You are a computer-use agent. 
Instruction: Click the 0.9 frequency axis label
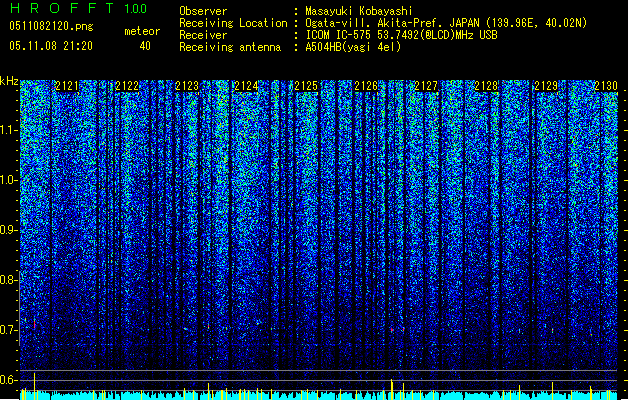coord(9,230)
